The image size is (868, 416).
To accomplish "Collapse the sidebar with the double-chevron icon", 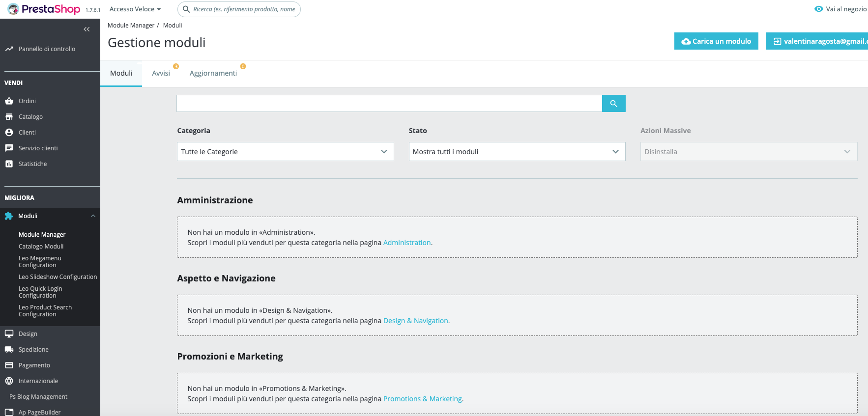I will (87, 29).
